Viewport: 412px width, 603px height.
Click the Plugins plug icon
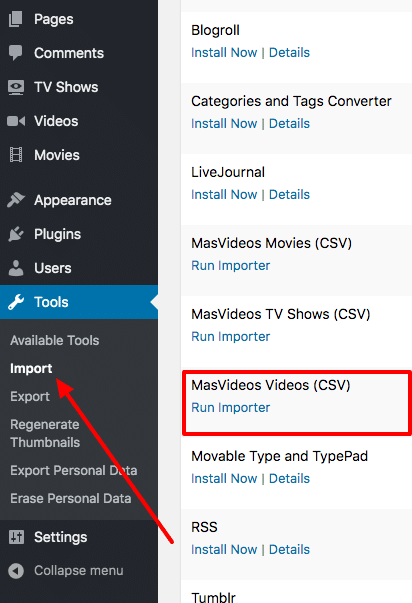(16, 234)
